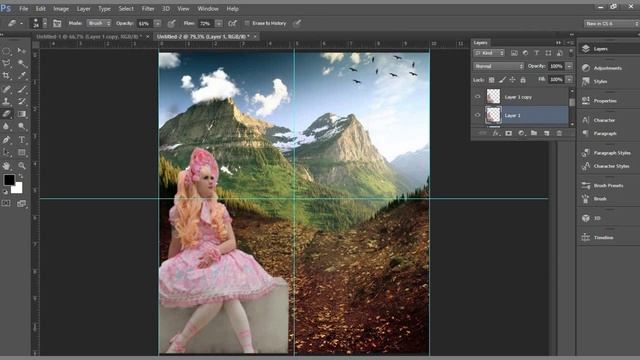Toggle lock position
640x360 pixels.
click(x=513, y=80)
